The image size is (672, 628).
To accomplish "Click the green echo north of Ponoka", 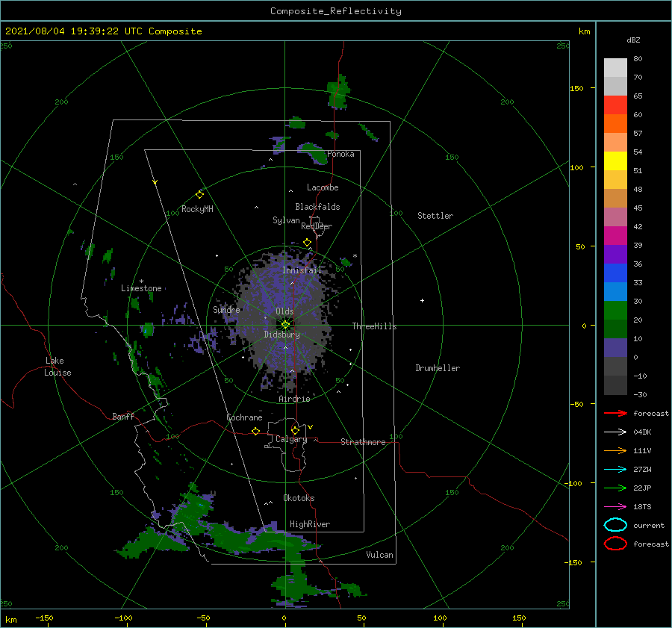I will 338,92.
